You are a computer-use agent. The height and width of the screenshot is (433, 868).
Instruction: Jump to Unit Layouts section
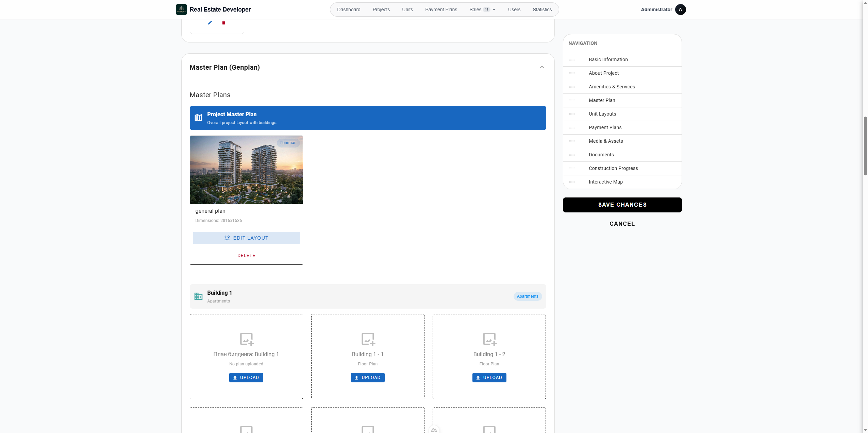[x=622, y=114]
